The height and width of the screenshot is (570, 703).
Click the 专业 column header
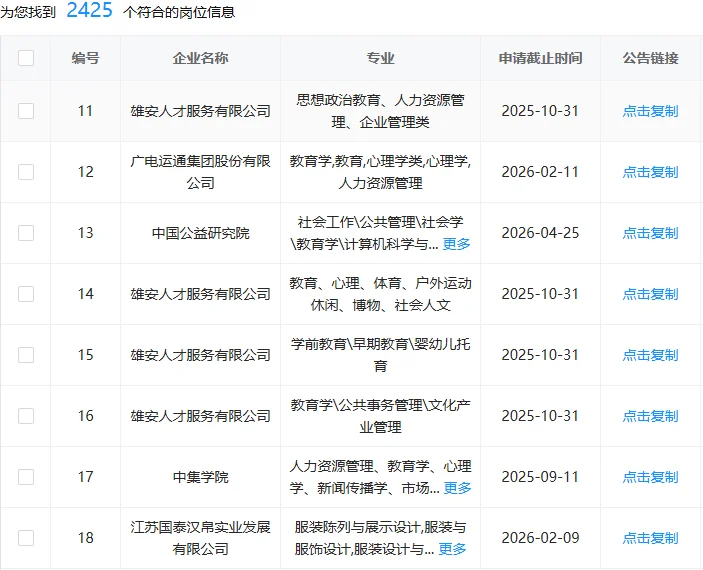coord(380,58)
